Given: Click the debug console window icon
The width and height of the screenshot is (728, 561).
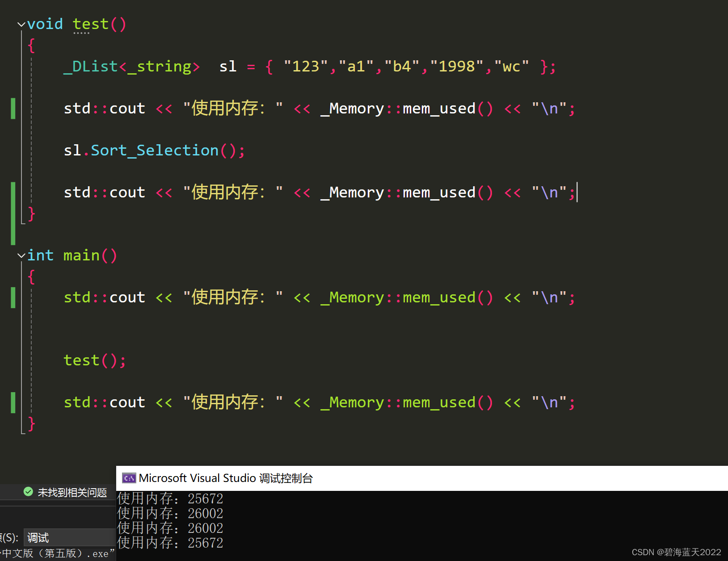Looking at the screenshot, I should (x=129, y=478).
